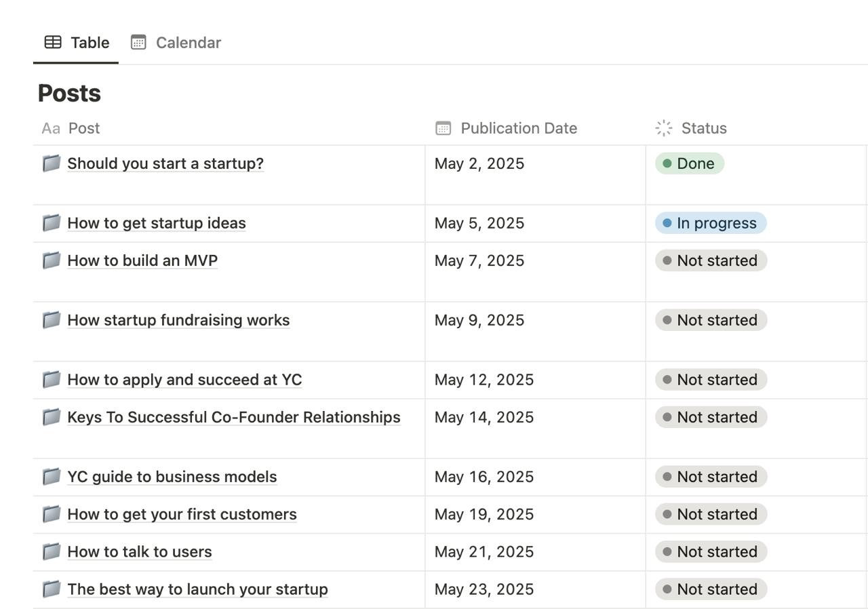
Task: Click the Status column header
Action: 703,128
